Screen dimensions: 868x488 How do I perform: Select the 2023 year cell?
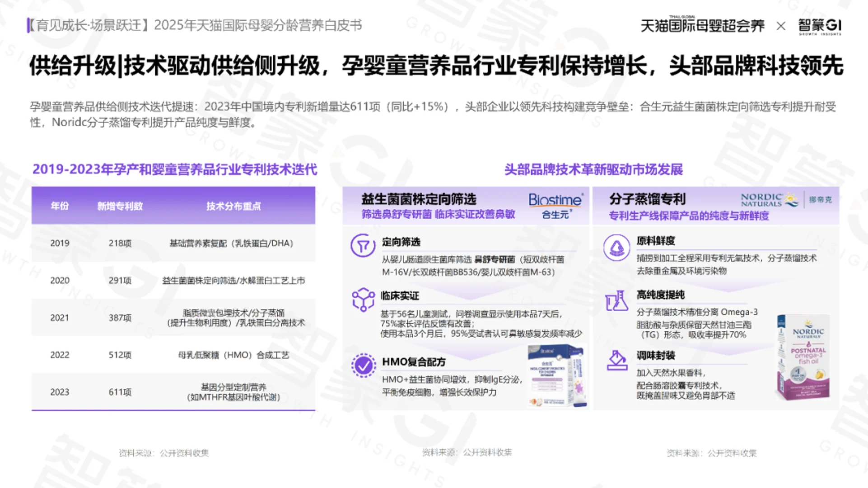60,392
